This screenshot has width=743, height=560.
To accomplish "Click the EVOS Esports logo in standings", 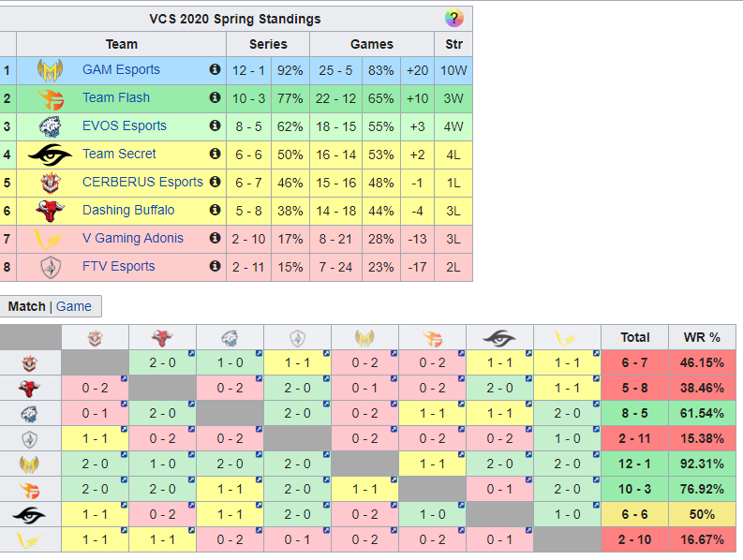I will coord(50,126).
